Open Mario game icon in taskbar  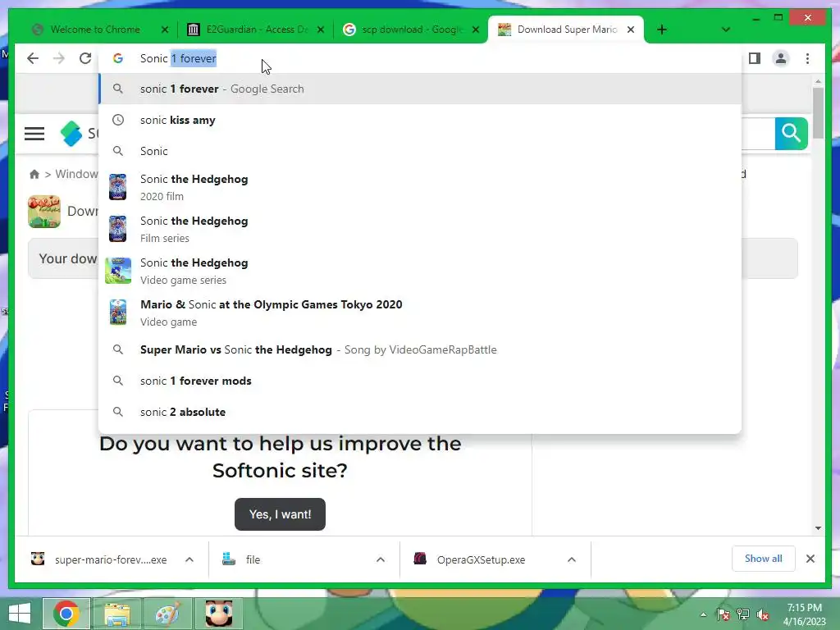[218, 614]
